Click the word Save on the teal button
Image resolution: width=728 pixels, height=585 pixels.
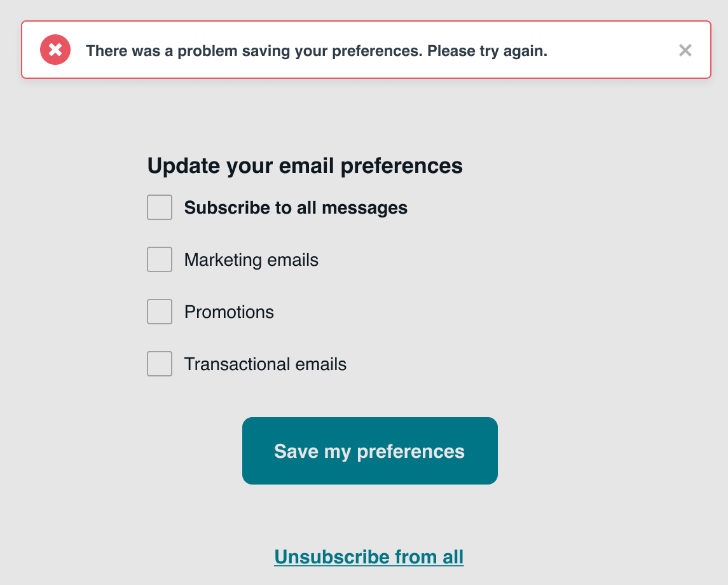[x=296, y=451]
